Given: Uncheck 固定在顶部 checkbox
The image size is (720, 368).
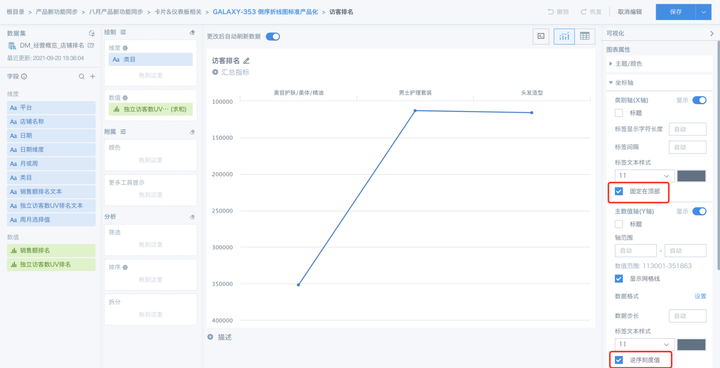Looking at the screenshot, I should [619, 191].
